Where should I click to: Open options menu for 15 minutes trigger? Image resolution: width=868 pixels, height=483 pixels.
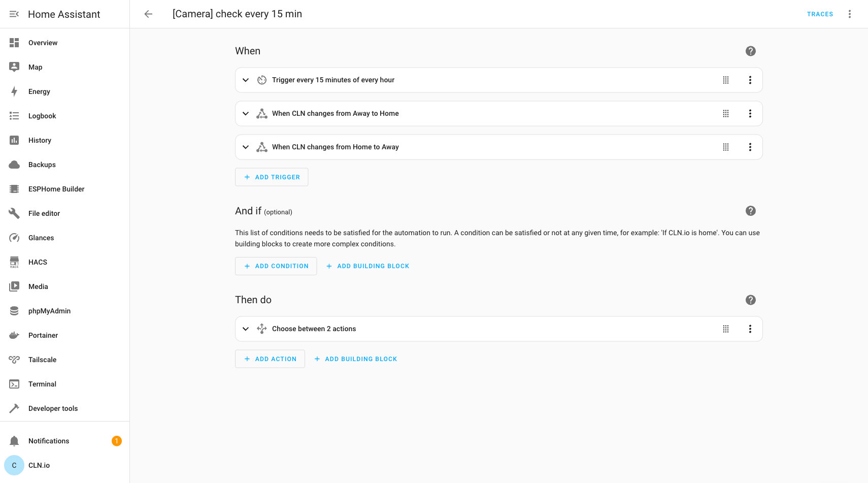(750, 80)
